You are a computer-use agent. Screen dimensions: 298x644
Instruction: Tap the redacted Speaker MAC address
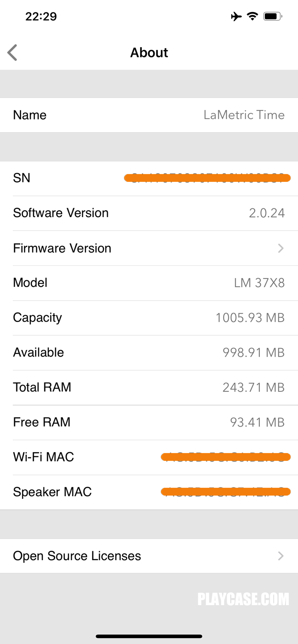226,492
